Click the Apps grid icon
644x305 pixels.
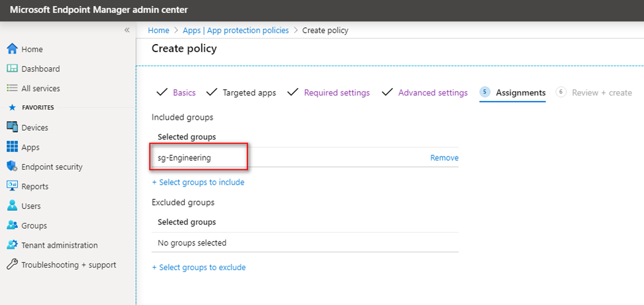click(12, 147)
